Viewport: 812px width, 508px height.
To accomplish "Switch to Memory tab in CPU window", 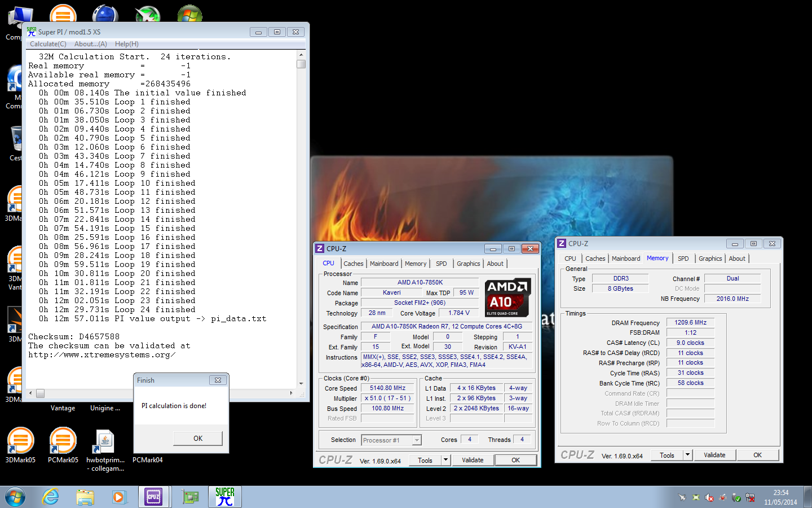I will pyautogui.click(x=416, y=264).
